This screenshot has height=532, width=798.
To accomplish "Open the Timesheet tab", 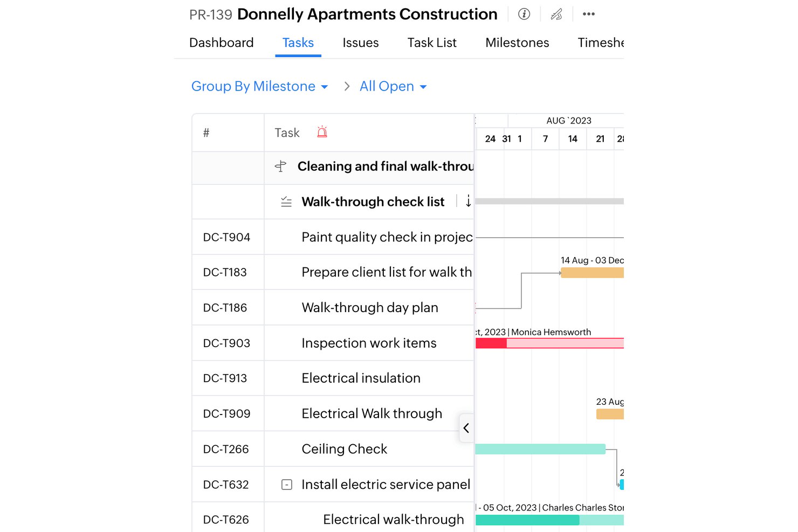I will pos(601,43).
